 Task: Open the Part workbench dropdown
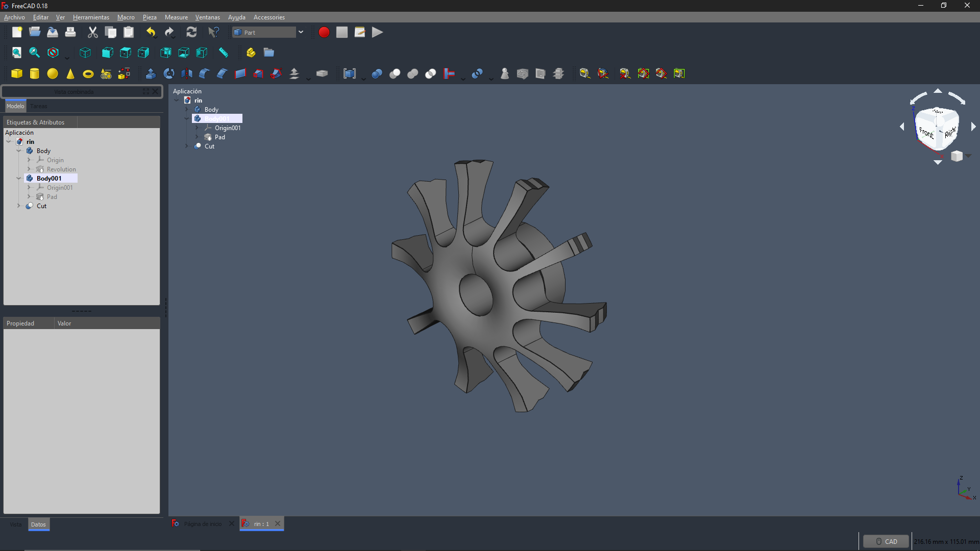coord(301,32)
